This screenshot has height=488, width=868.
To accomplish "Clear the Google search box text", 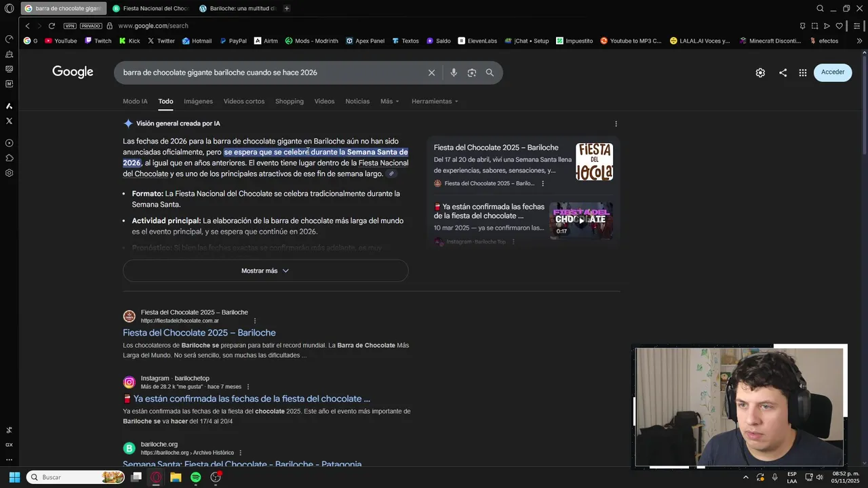I will [431, 73].
